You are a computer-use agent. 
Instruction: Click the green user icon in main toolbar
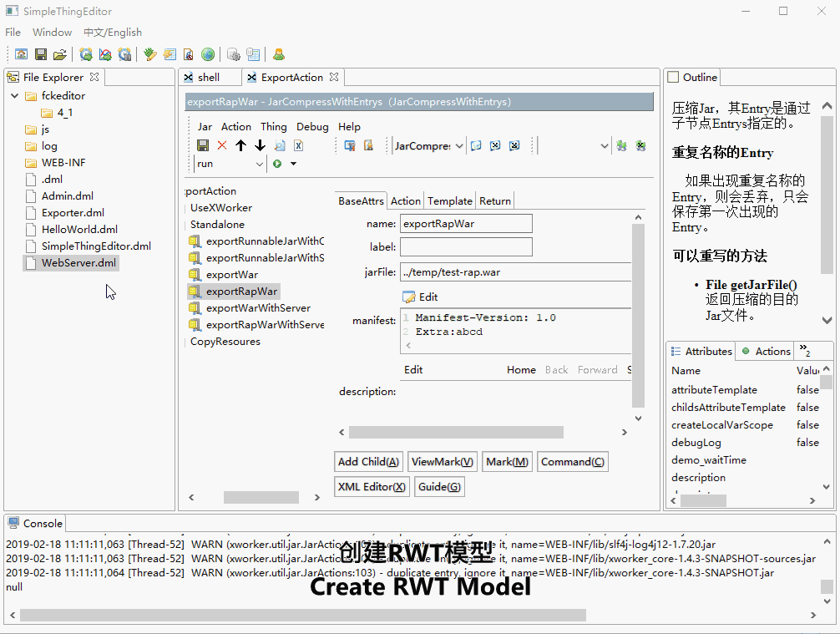[x=279, y=54]
